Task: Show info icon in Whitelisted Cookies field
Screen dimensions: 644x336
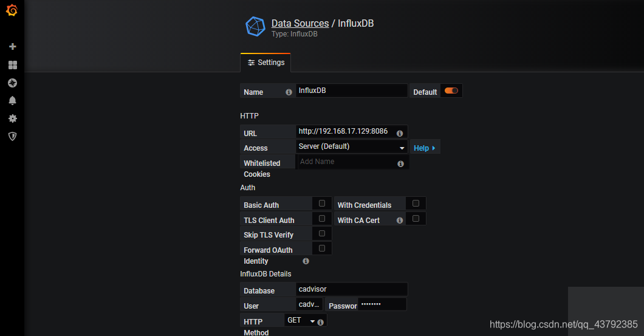Action: (x=400, y=164)
